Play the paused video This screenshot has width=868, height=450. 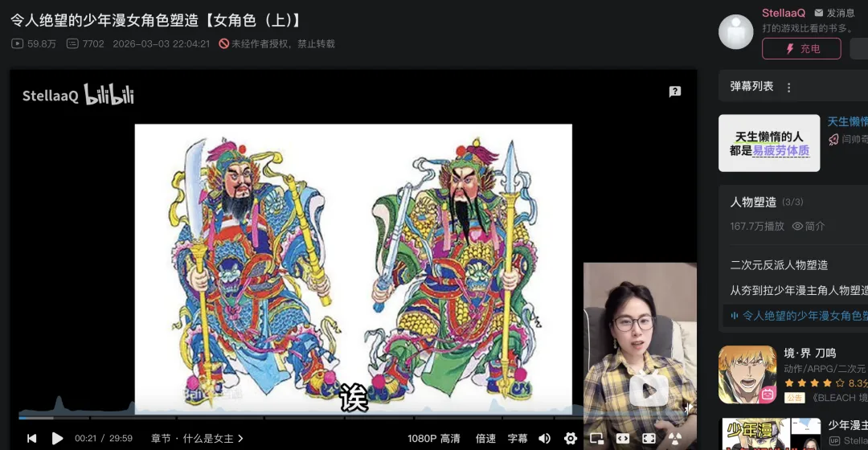[x=57, y=439]
